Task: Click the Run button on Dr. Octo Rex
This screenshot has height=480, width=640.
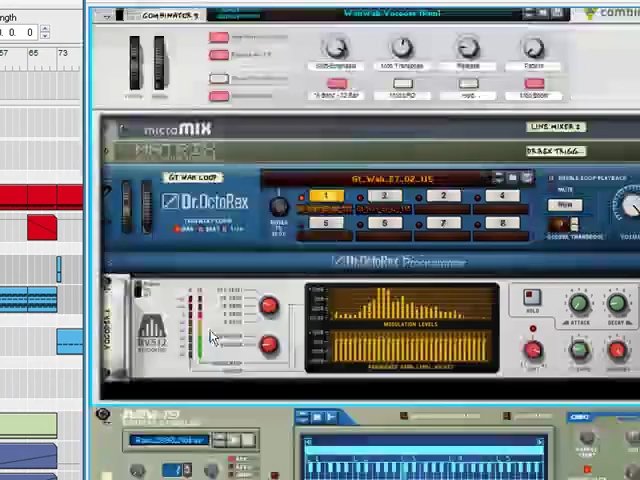Action: (565, 205)
